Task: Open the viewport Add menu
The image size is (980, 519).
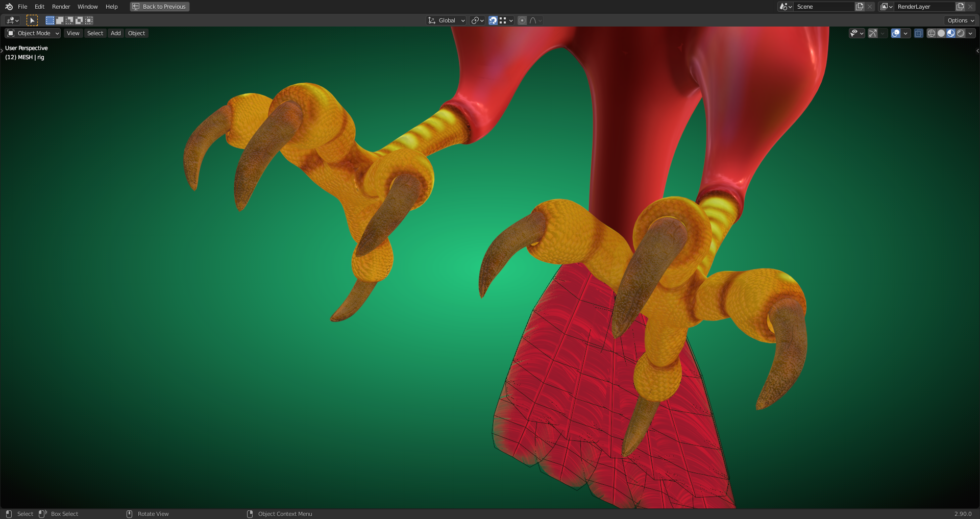Action: (x=116, y=33)
